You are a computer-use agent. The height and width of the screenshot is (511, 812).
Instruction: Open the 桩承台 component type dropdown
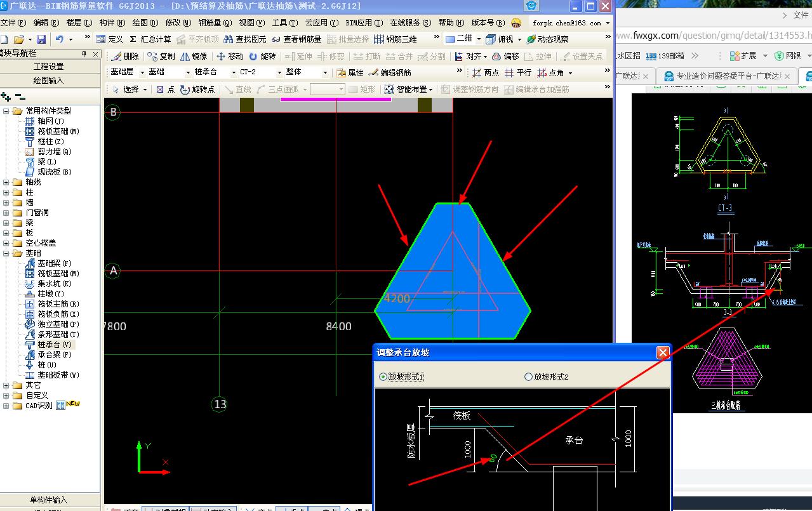234,72
